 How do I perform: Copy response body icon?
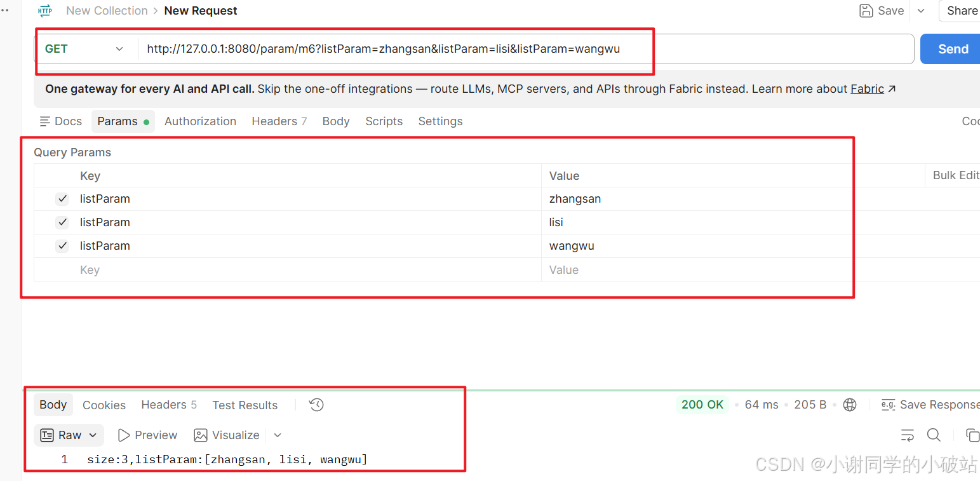point(972,435)
